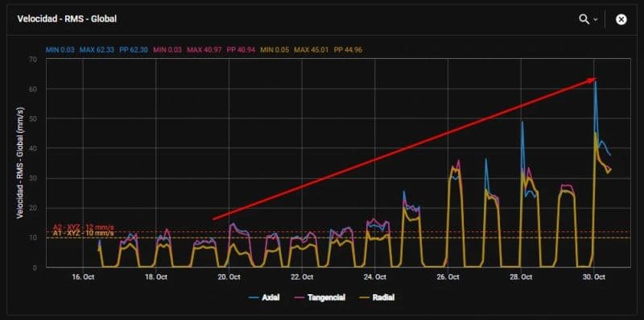The image size is (644, 320).
Task: Click the A2 - XYZ - 12 mm/s alarm label
Action: coord(84,227)
